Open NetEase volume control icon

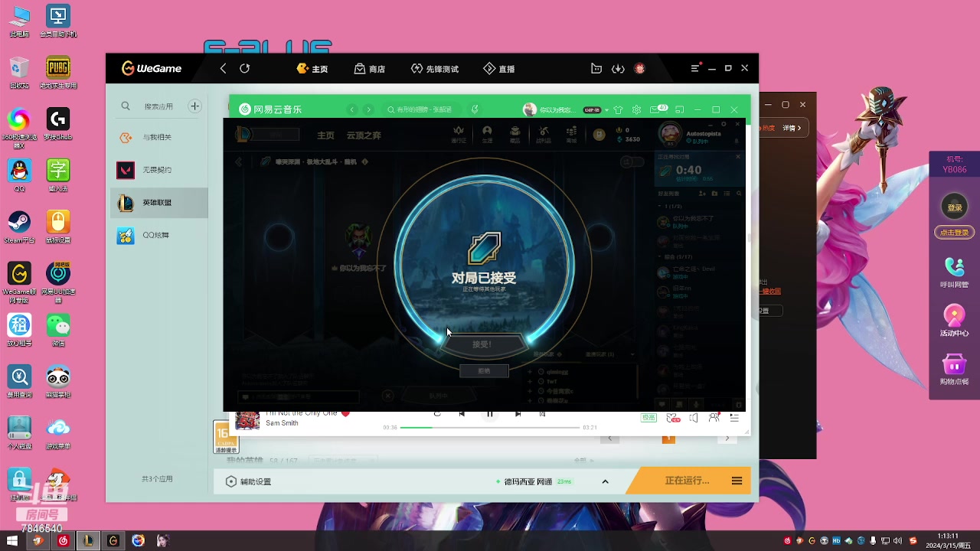(694, 418)
